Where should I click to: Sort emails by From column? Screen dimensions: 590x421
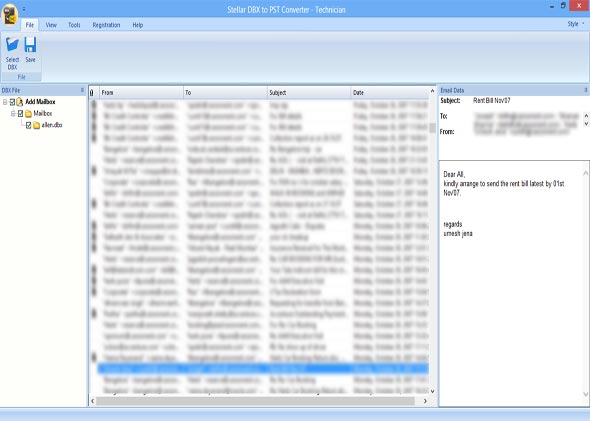point(140,93)
